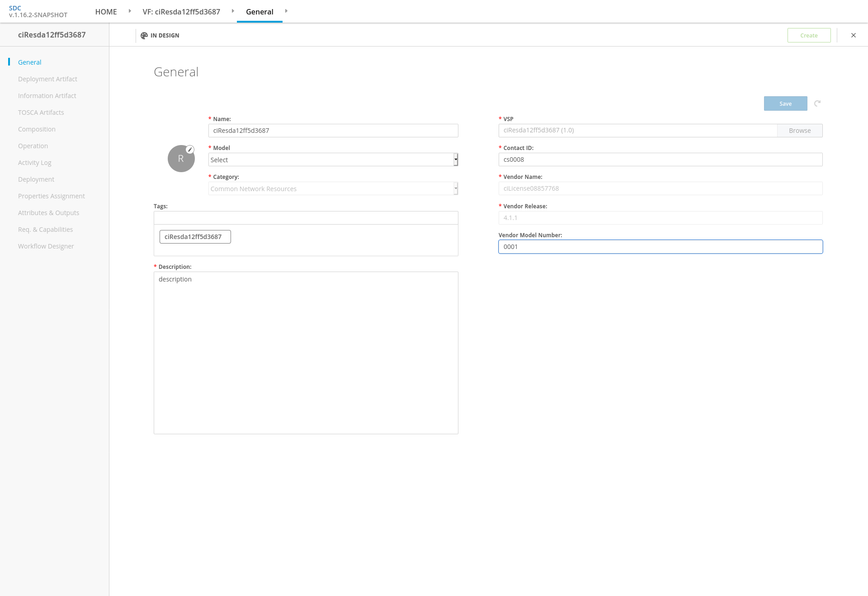Click the green Create button
Image resolution: width=868 pixels, height=596 pixels.
(809, 35)
